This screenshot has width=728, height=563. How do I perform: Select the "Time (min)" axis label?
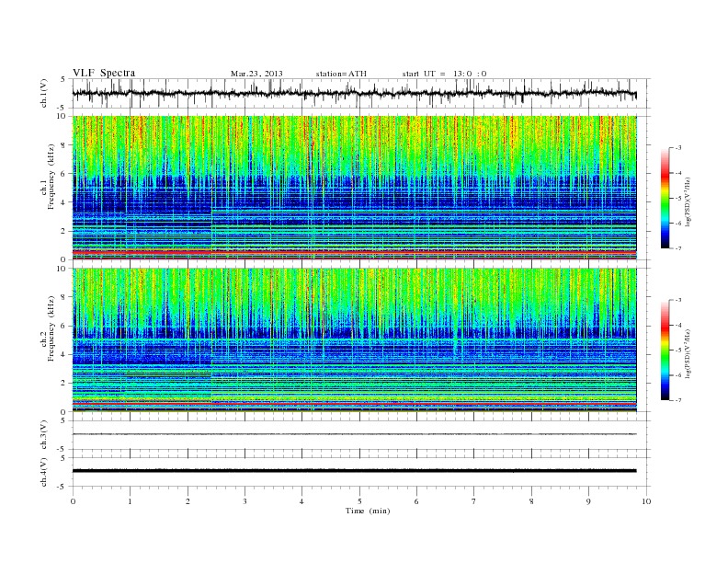click(x=368, y=511)
